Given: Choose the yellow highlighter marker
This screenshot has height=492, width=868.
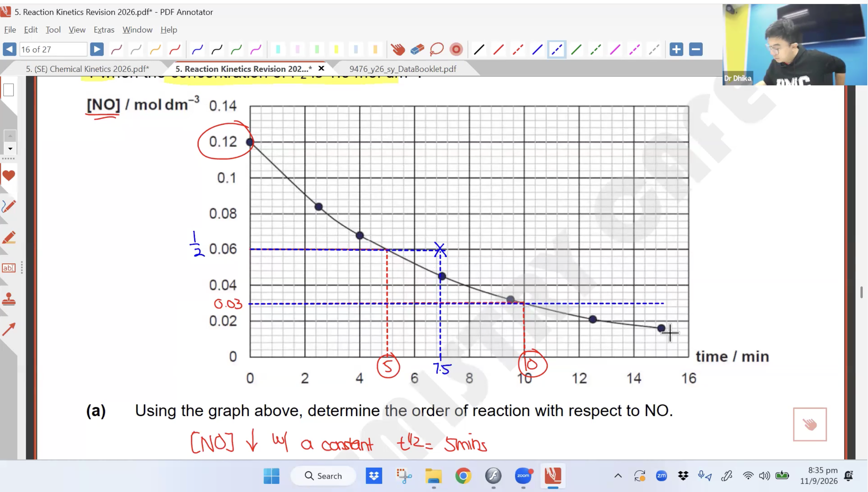Looking at the screenshot, I should (336, 49).
